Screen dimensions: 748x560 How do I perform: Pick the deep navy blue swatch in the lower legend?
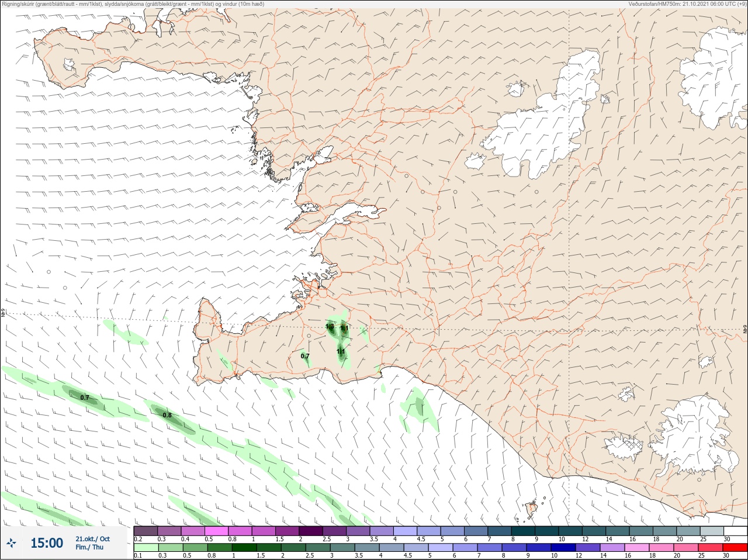(x=563, y=548)
